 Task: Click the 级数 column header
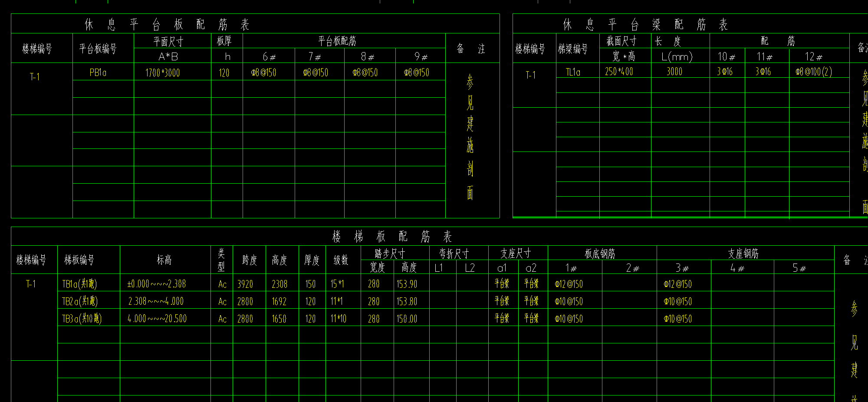tap(341, 260)
